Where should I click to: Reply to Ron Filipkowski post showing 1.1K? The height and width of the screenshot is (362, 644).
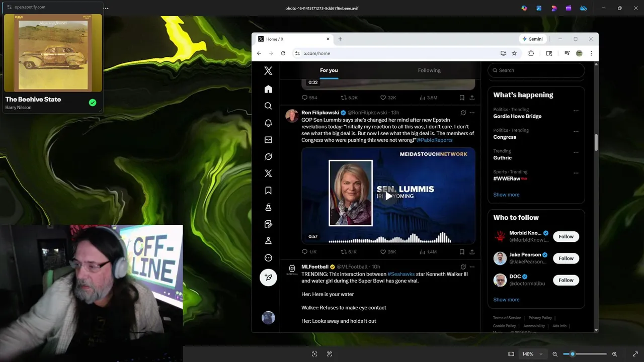(x=309, y=252)
